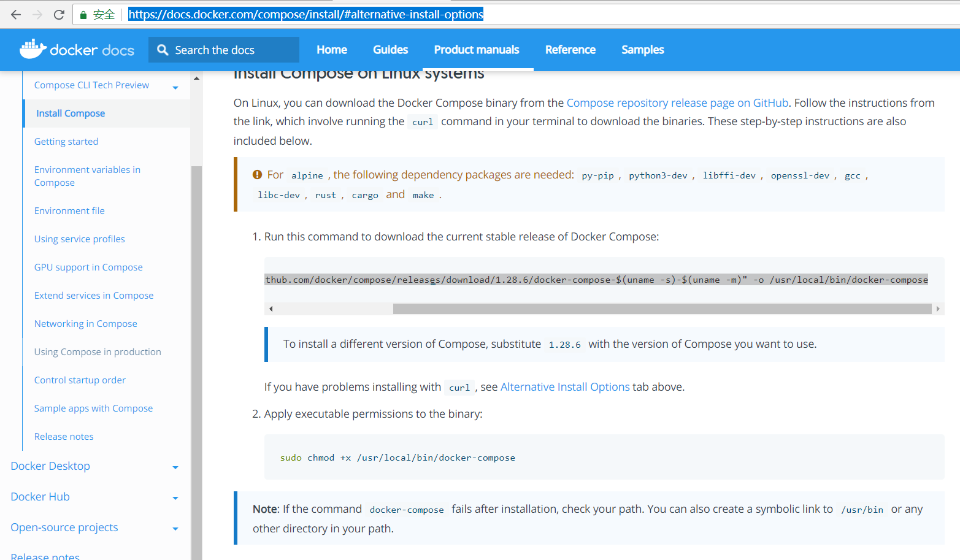Screen dimensions: 960x560
Task: Click the sidebar vertical scrollbar thumb
Action: click(x=196, y=362)
